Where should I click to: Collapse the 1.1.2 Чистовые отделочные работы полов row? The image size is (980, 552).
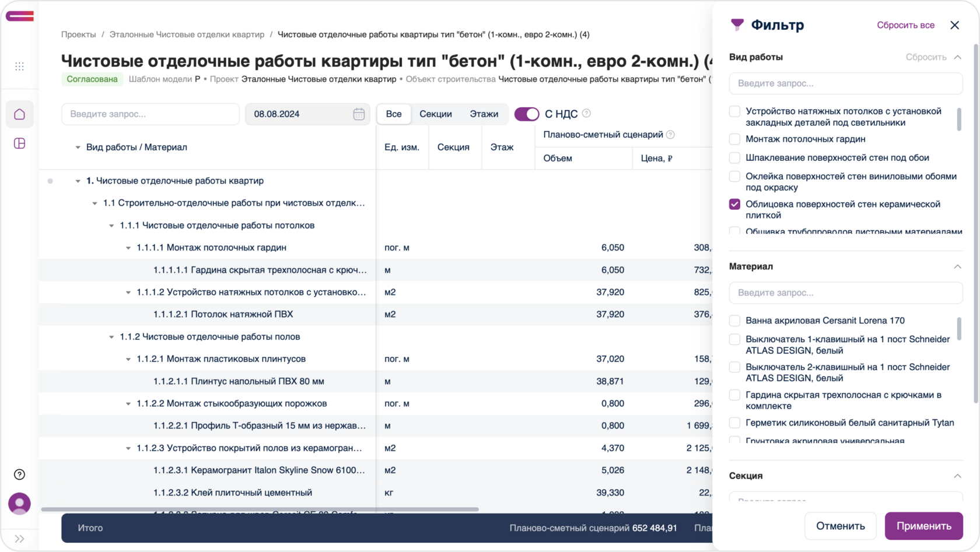tap(111, 337)
